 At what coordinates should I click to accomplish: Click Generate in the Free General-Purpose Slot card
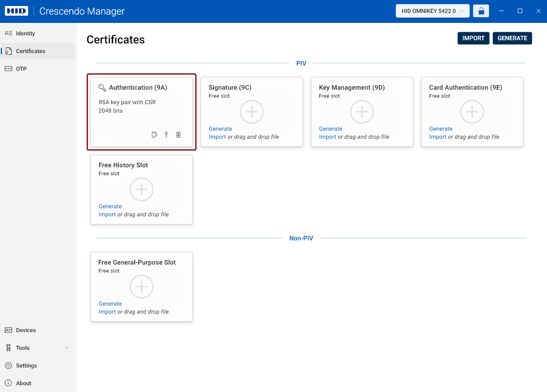(x=110, y=304)
